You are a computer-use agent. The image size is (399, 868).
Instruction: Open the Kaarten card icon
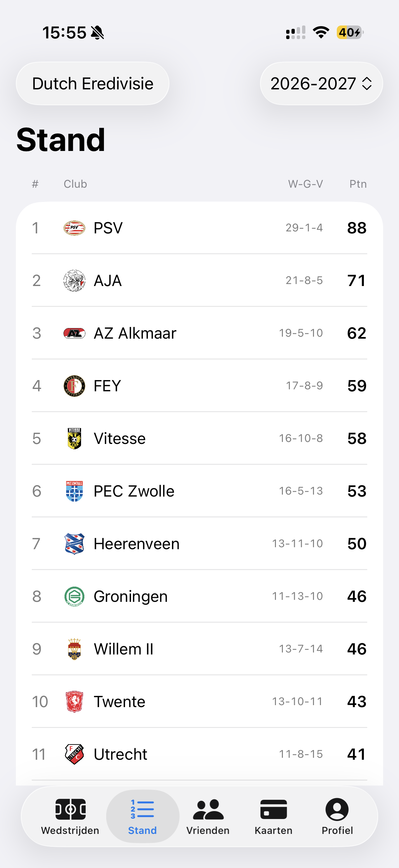coord(273,809)
